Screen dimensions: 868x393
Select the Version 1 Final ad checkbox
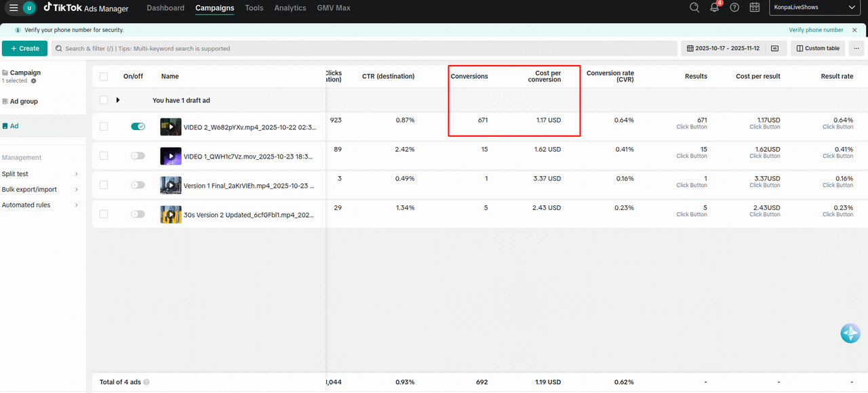(104, 185)
